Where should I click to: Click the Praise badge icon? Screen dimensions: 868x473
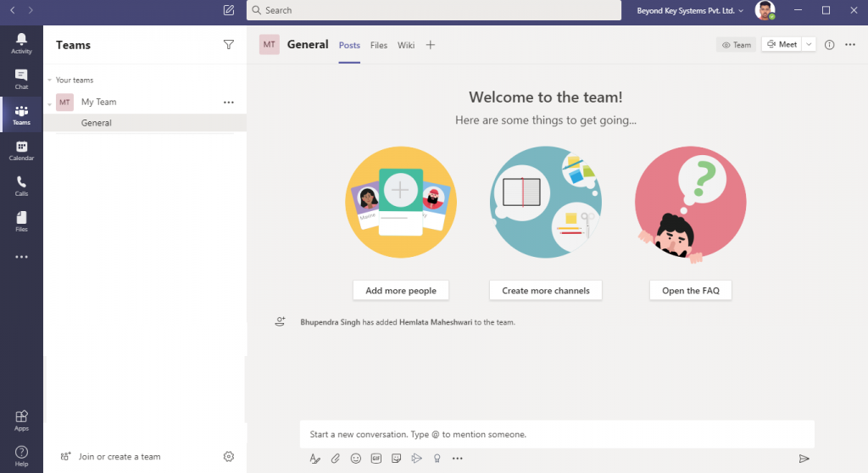[x=437, y=459]
